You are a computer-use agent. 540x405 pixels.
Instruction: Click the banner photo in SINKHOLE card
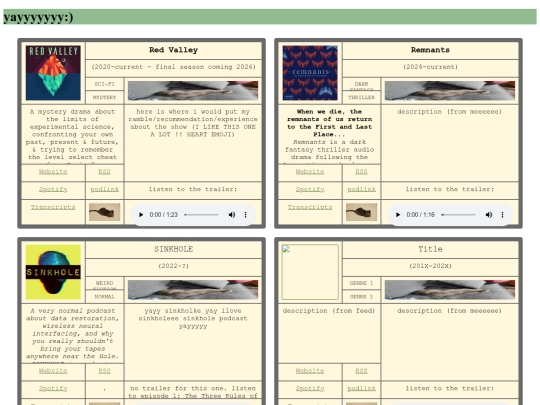(x=193, y=290)
